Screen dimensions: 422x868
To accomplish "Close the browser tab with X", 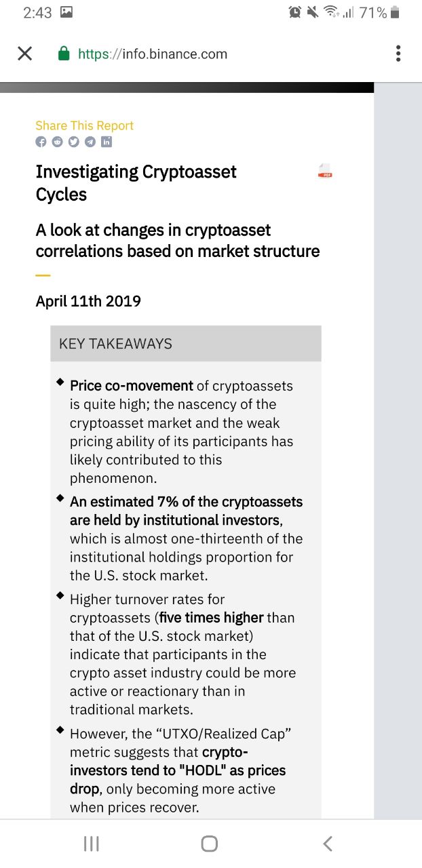I will 24,54.
